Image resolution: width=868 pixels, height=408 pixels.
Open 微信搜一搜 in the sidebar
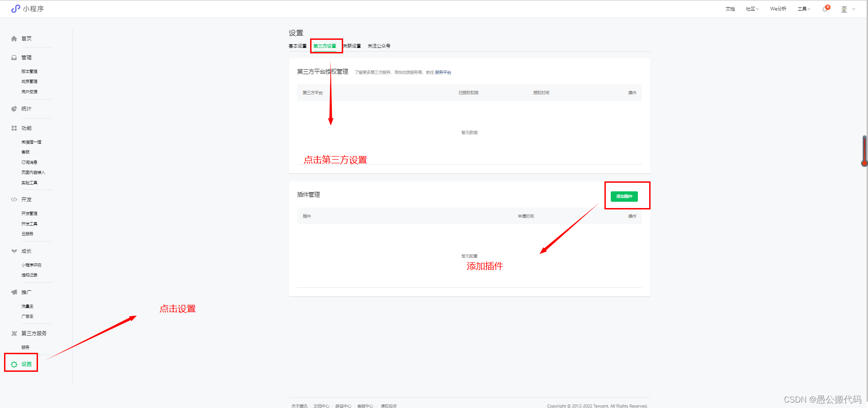31,142
